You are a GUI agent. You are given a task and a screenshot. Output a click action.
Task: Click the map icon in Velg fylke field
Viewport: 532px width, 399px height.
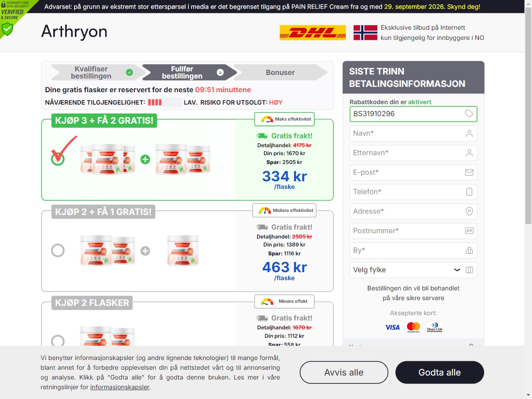point(469,270)
